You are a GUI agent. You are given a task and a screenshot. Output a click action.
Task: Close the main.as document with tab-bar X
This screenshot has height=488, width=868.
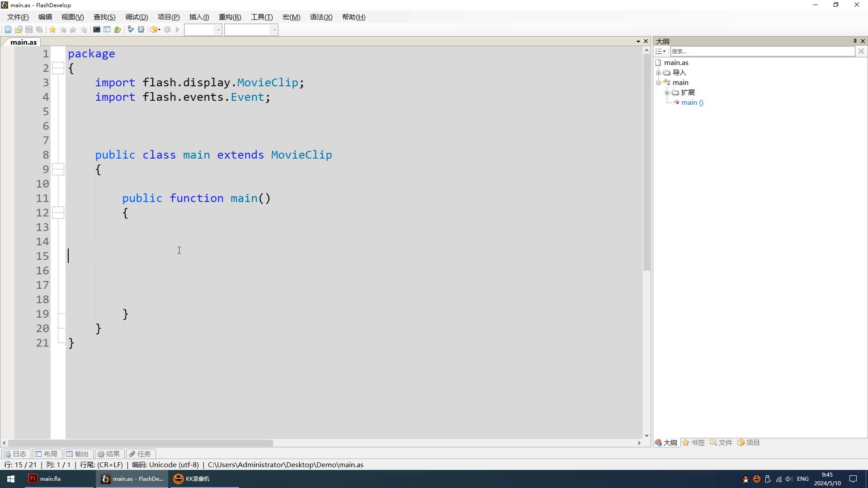tap(646, 42)
